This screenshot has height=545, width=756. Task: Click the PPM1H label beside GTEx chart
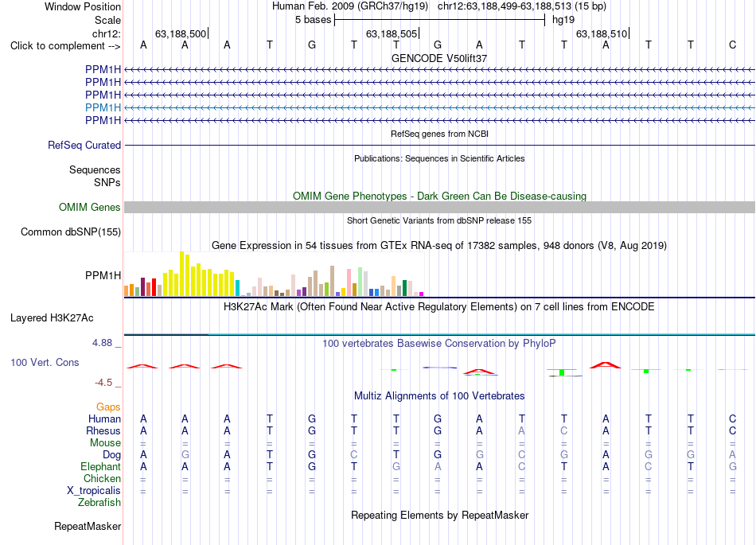pos(103,275)
